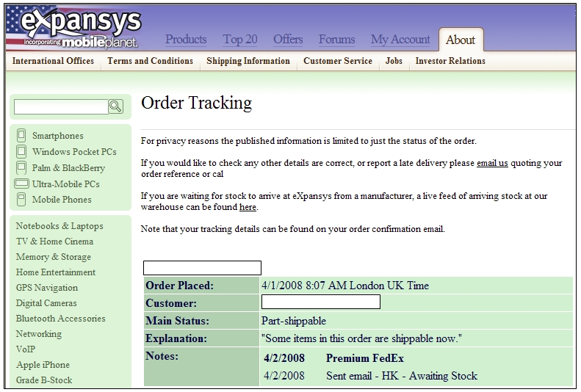This screenshot has height=392, width=581.
Task: Switch to the Offers tab
Action: pyautogui.click(x=288, y=39)
